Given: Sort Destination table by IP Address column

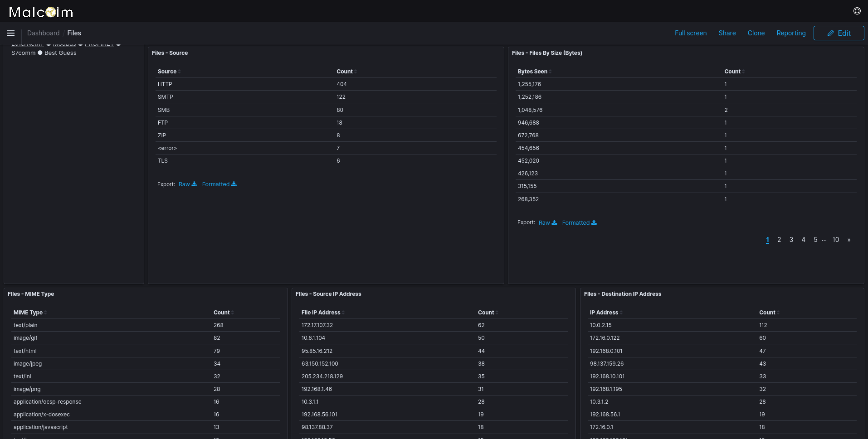Looking at the screenshot, I should (x=606, y=313).
